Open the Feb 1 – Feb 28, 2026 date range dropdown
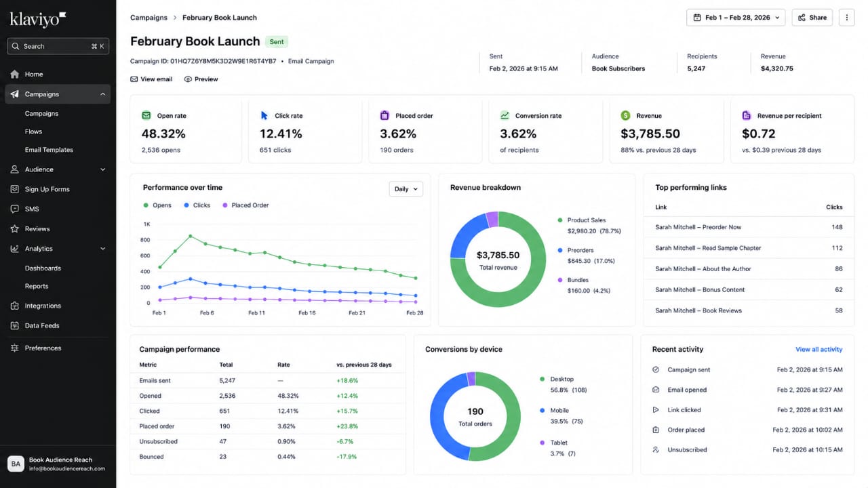Viewport: 868px width, 488px height. [x=736, y=18]
